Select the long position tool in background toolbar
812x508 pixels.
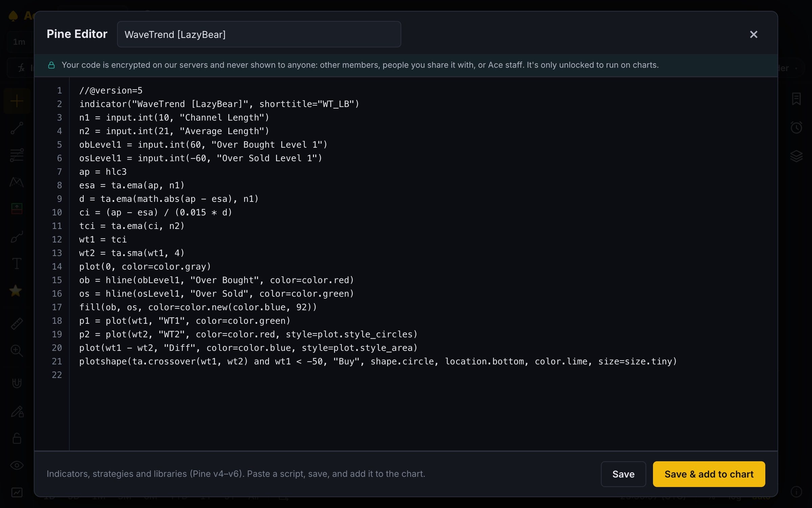point(17,209)
